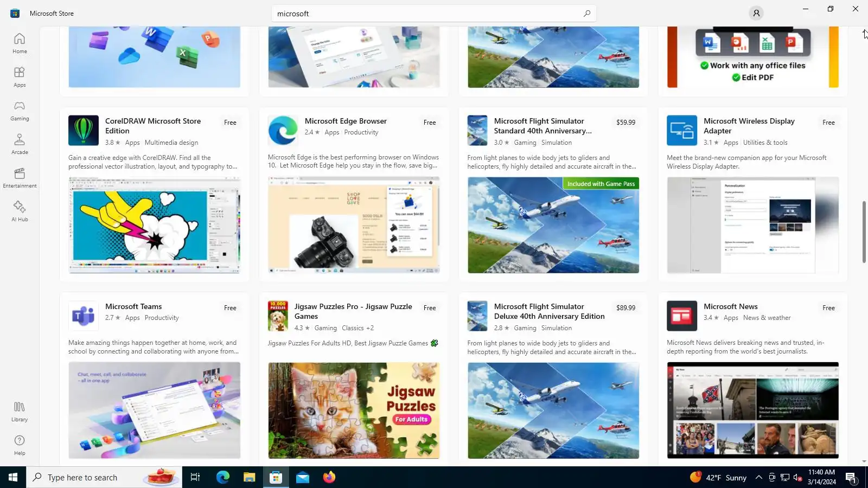
Task: Open the Library in the sidebar
Action: click(x=20, y=412)
